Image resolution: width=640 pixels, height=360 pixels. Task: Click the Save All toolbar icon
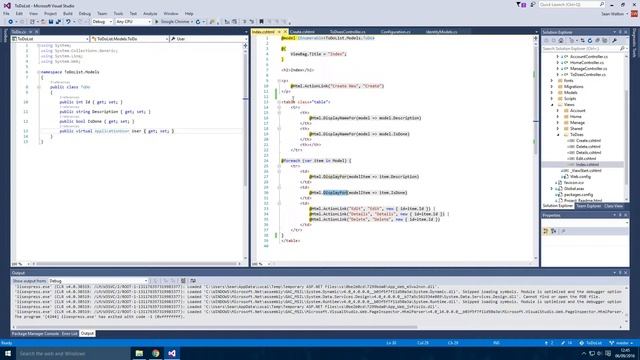58,22
